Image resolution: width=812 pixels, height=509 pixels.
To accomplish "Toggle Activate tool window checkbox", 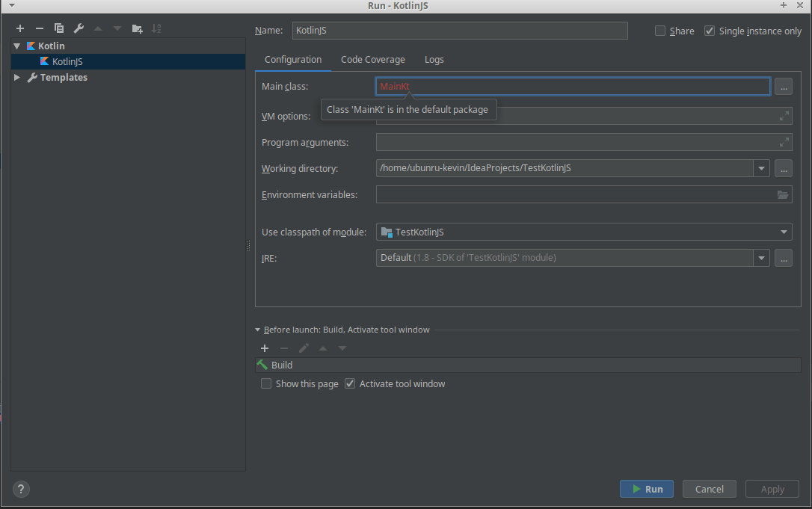I will pyautogui.click(x=350, y=383).
